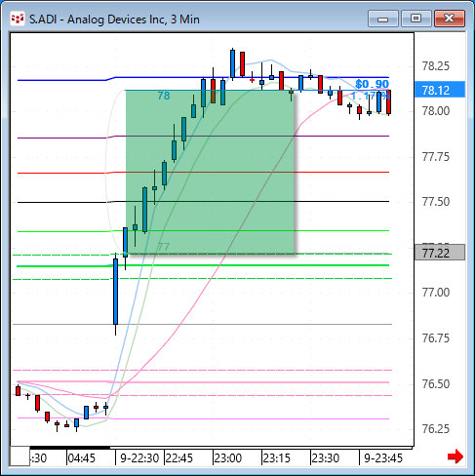Image resolution: width=475 pixels, height=476 pixels.
Task: Minimize the S.ADI chart window
Action: coord(383,19)
